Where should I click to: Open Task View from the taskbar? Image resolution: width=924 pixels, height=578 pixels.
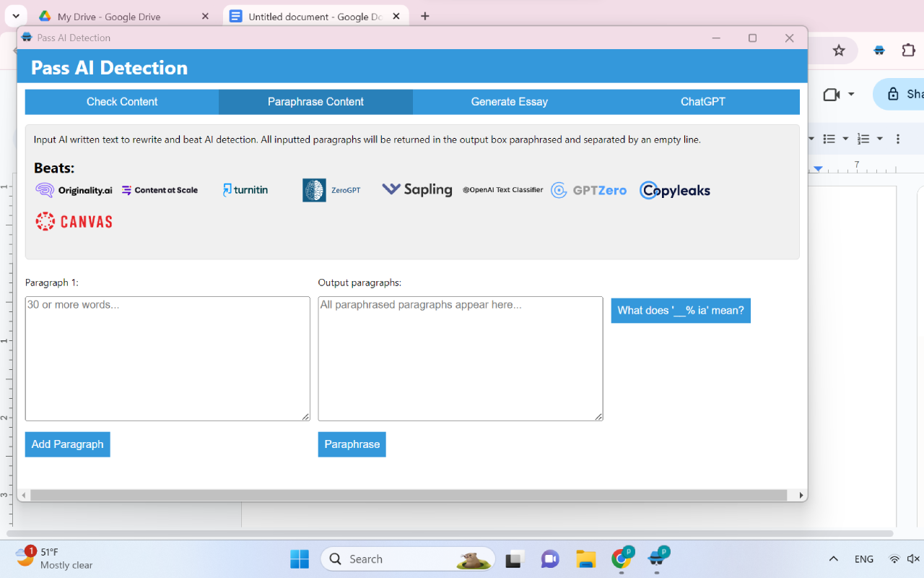(514, 558)
